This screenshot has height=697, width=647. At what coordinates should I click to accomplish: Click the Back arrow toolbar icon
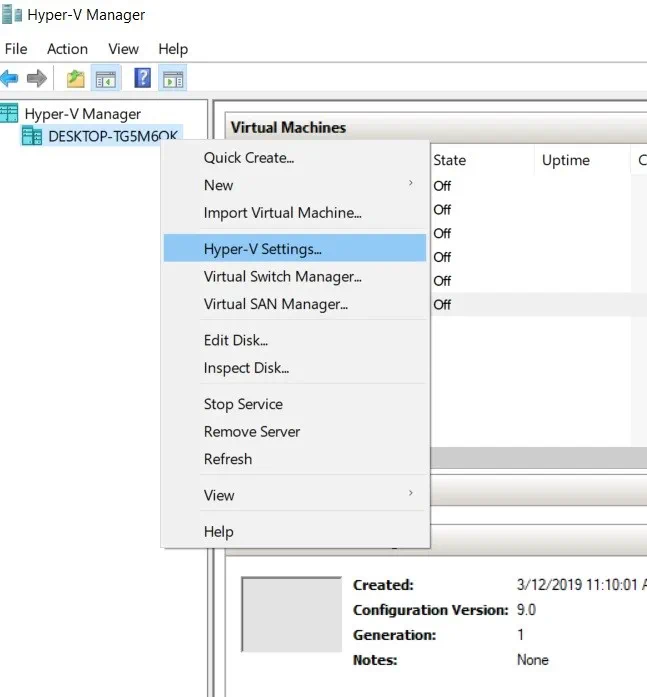pyautogui.click(x=9, y=78)
